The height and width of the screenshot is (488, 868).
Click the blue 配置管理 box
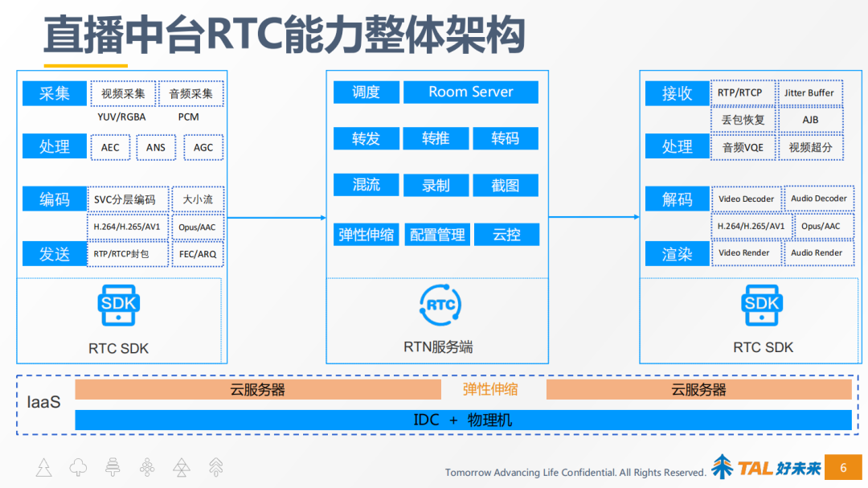click(437, 235)
